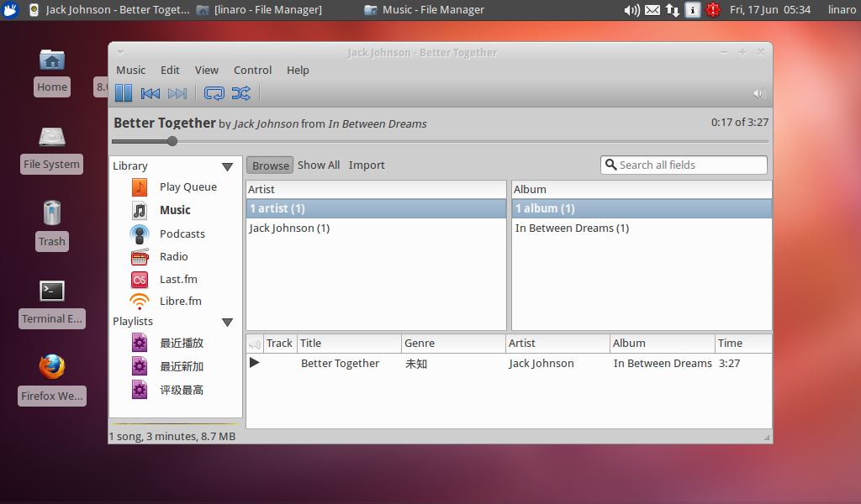Sort by the Genre column header

[x=453, y=344]
